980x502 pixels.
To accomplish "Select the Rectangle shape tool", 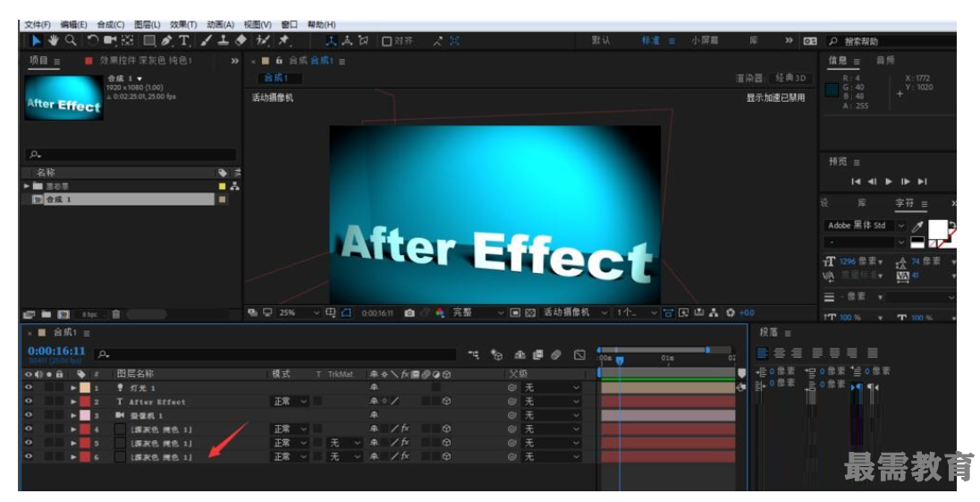I will click(149, 40).
